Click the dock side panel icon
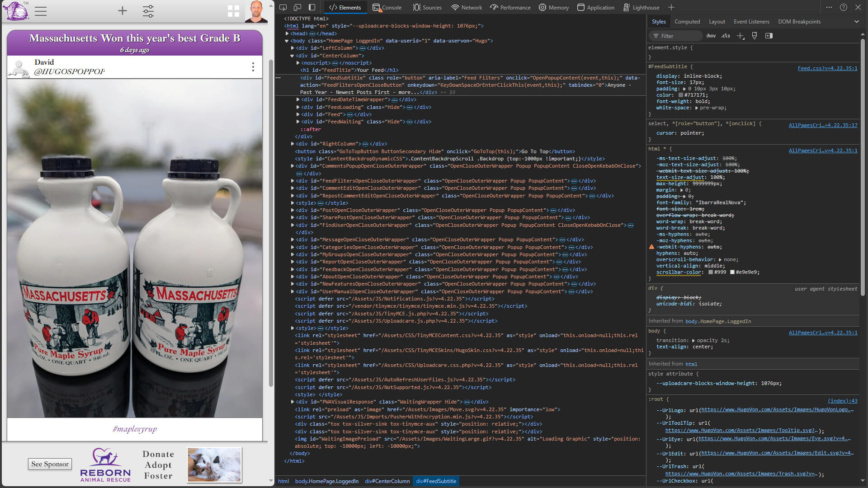 click(x=312, y=7)
